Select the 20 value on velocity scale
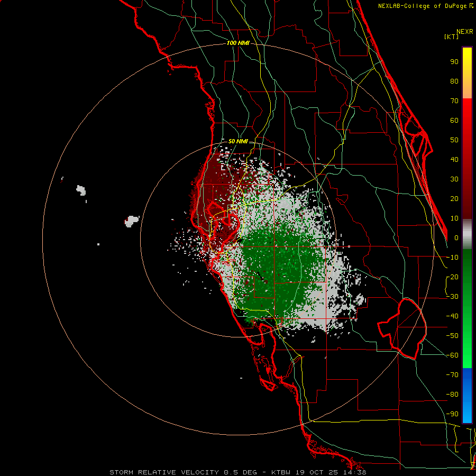 [454, 199]
